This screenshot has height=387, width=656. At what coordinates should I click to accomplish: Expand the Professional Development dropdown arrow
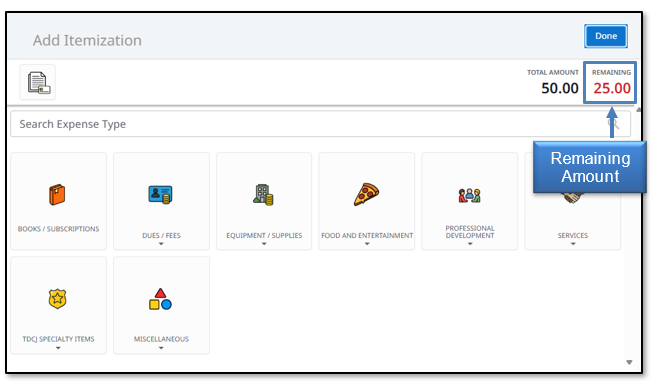(470, 244)
